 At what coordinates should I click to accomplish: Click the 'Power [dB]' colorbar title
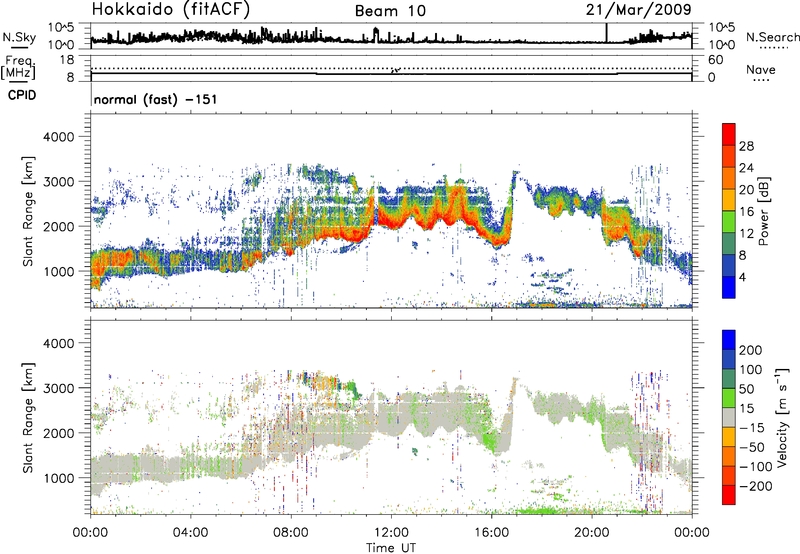coord(763,211)
